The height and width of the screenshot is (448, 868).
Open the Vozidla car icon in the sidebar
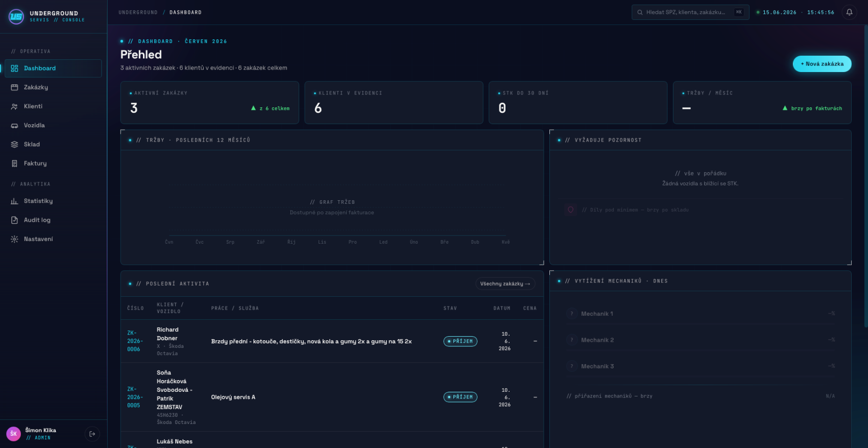point(14,125)
